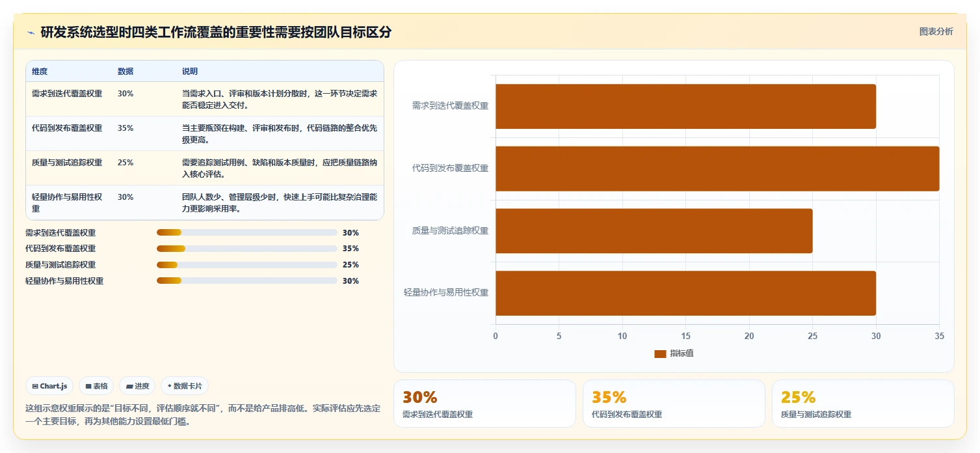The width and height of the screenshot is (980, 453).
Task: Click the 轻量协作与易用性权重 label in progress list
Action: point(64,281)
